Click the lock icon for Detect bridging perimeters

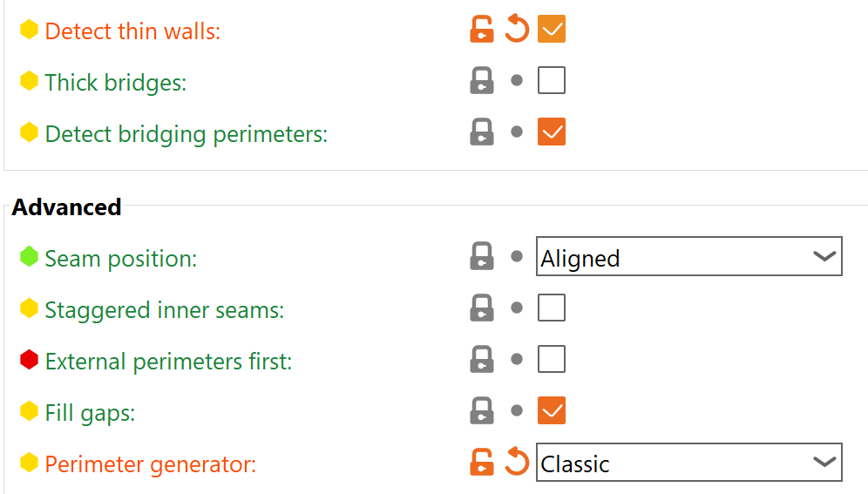tap(482, 132)
